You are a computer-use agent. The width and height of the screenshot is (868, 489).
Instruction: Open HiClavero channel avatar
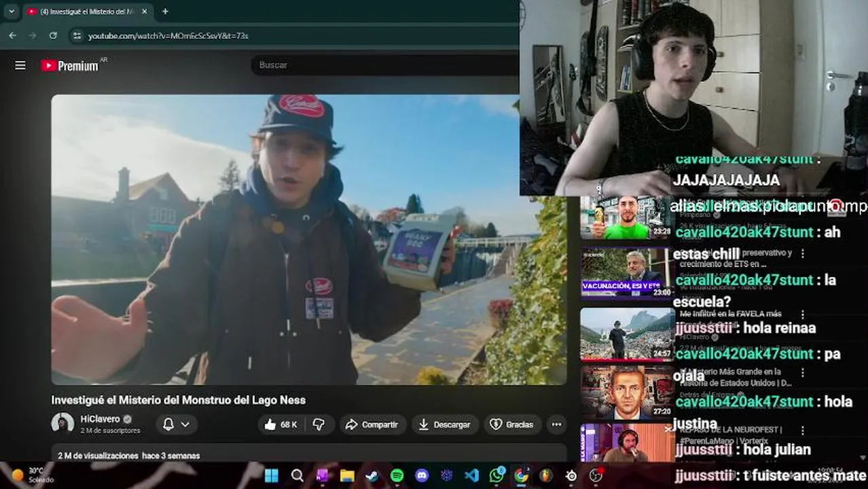(62, 424)
